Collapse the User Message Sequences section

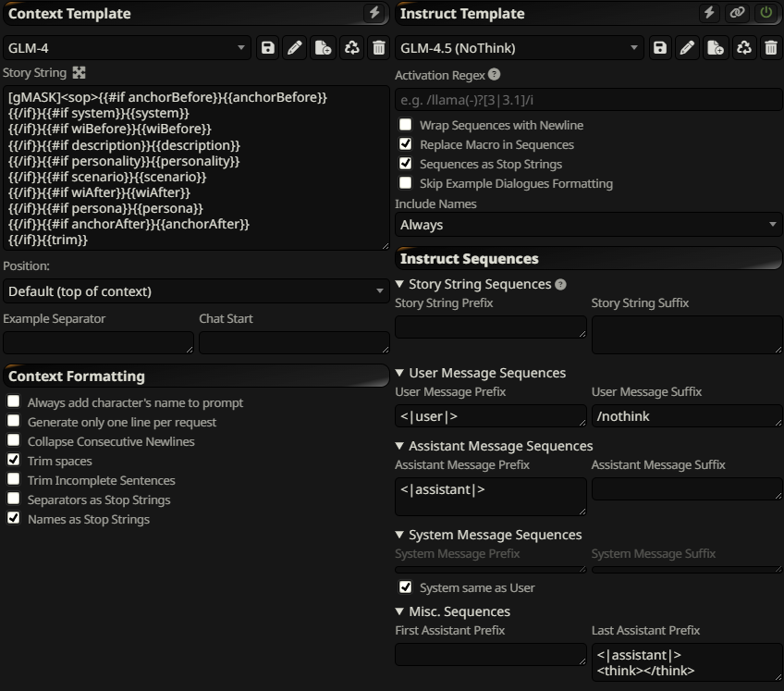click(399, 373)
